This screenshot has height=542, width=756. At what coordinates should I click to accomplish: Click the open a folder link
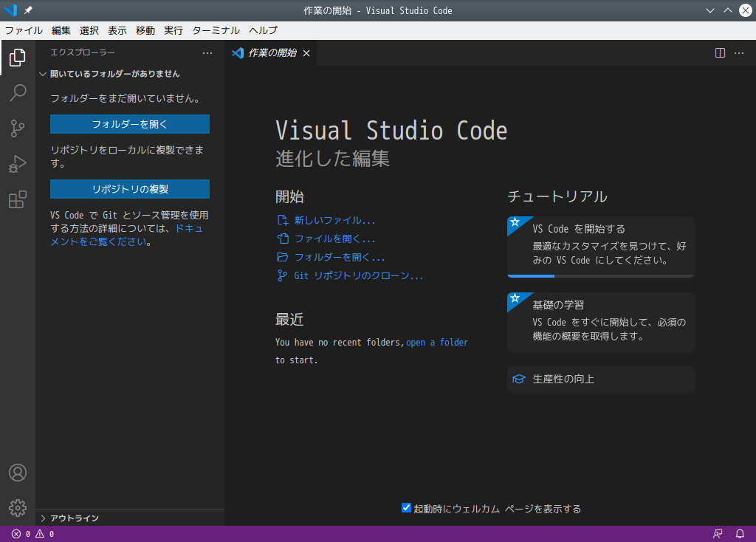(437, 343)
